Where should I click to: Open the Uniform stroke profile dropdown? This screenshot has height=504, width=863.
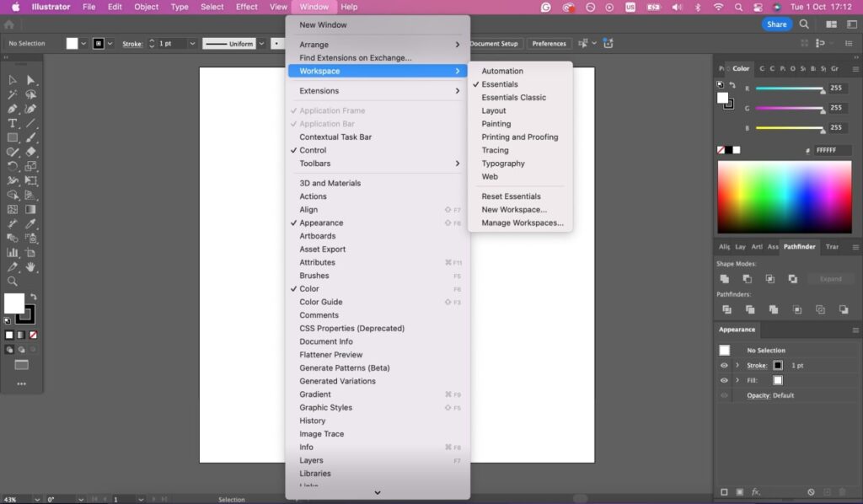pyautogui.click(x=261, y=44)
